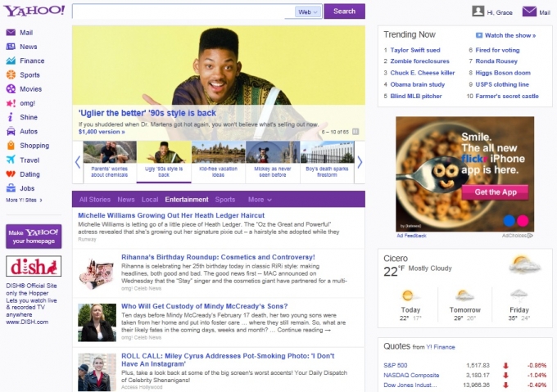Open Michelle Williams haircut article
557x392 pixels.
tap(171, 215)
